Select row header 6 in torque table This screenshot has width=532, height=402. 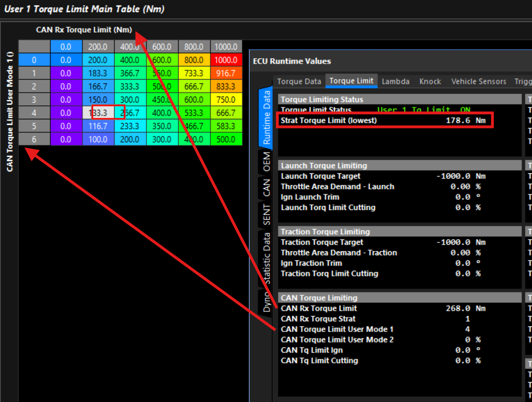(x=34, y=140)
